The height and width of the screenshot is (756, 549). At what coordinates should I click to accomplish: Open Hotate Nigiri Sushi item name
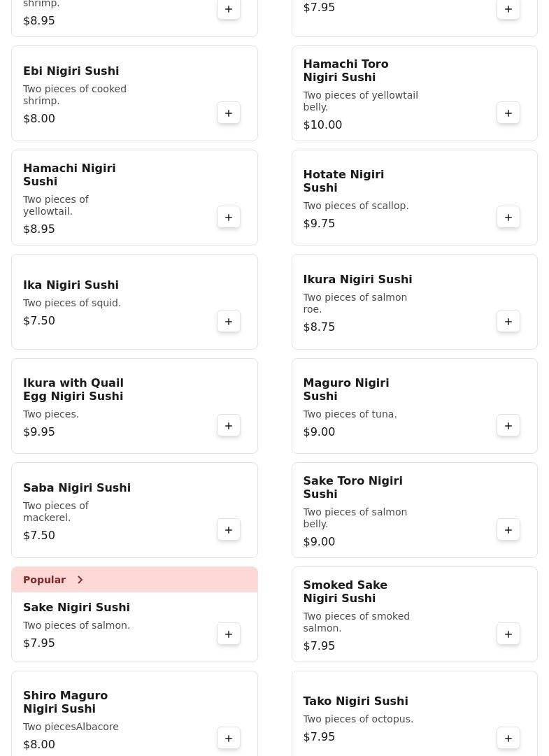click(343, 181)
